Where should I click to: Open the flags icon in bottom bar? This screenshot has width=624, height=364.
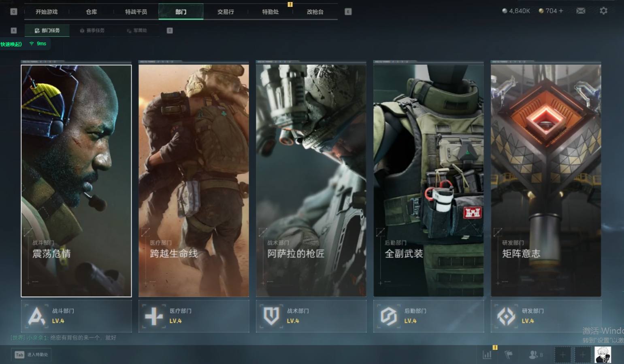click(x=509, y=355)
